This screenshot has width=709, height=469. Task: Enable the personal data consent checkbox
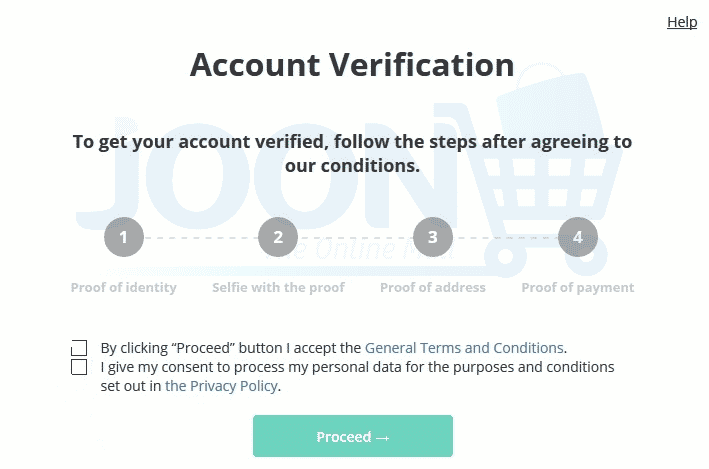coord(79,367)
